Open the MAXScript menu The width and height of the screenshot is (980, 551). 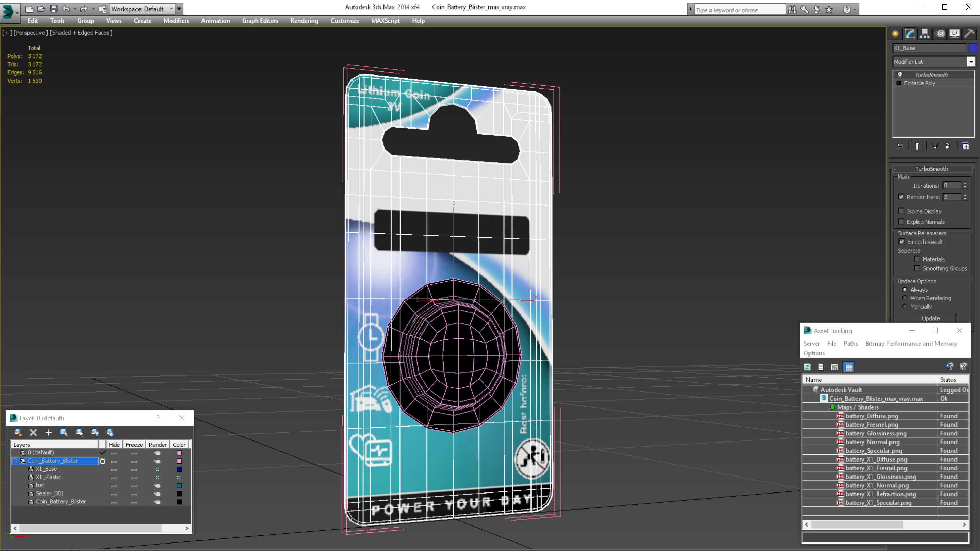click(x=386, y=21)
